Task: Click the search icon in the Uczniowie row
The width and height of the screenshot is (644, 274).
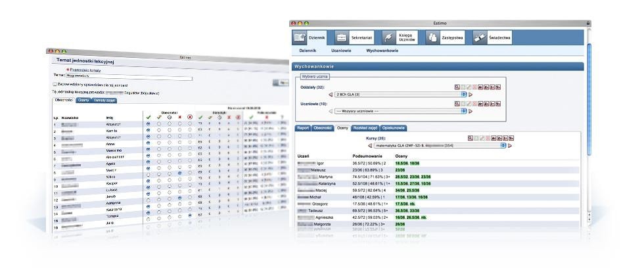Action: [457, 104]
